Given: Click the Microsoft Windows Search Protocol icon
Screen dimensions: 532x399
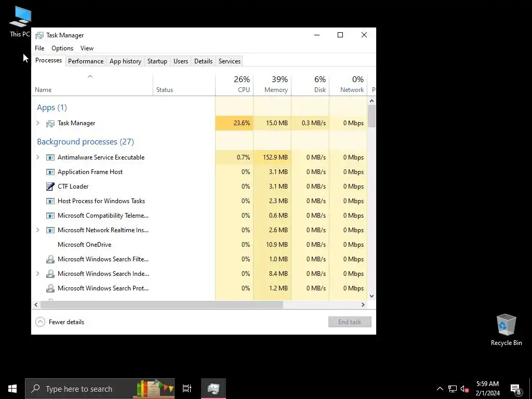Looking at the screenshot, I should (x=50, y=288).
